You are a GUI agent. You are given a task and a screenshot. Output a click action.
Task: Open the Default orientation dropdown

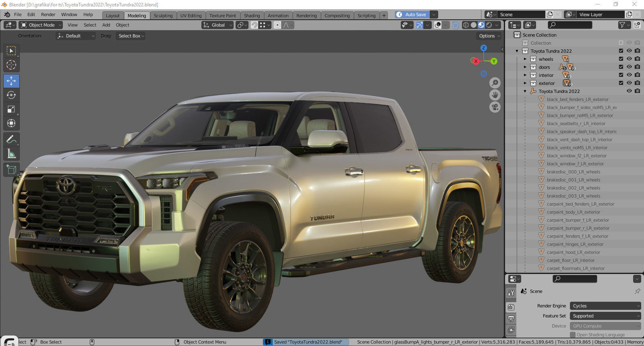coord(76,36)
